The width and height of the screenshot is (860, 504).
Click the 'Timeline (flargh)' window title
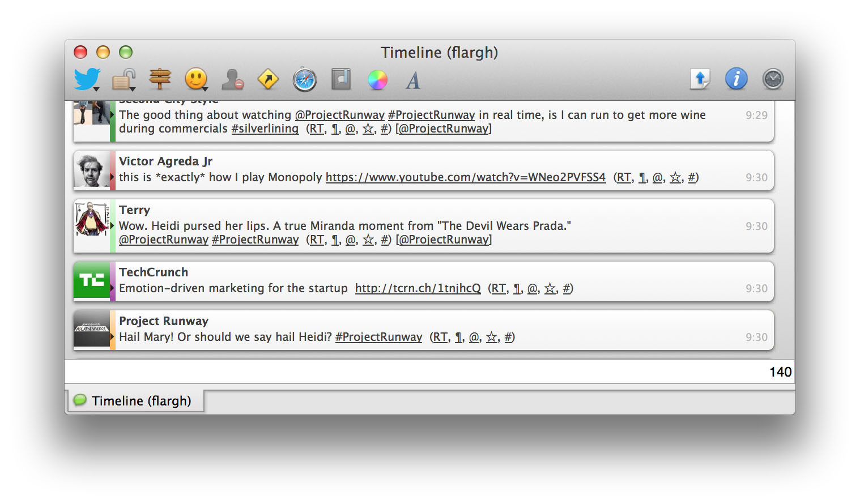click(x=439, y=53)
